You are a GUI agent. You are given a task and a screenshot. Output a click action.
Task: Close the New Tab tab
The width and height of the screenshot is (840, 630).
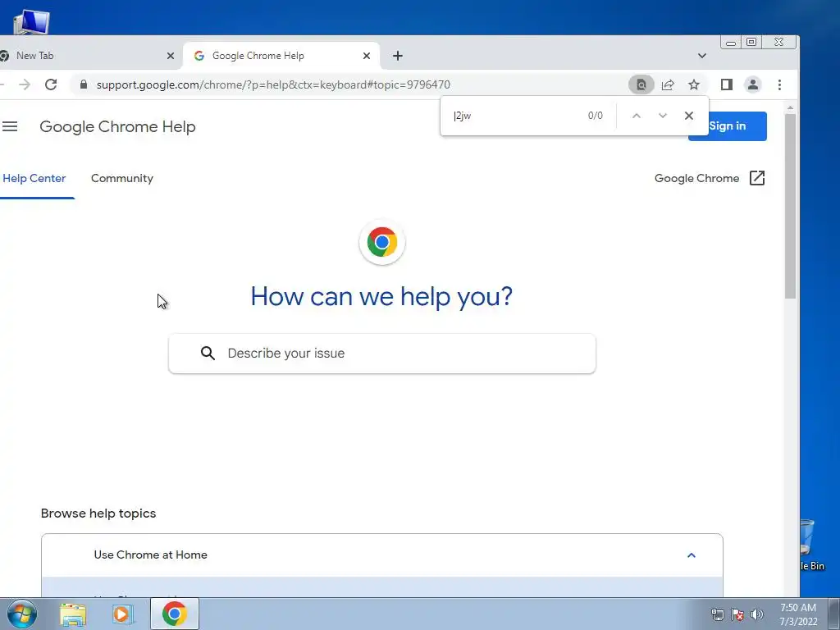coord(171,56)
